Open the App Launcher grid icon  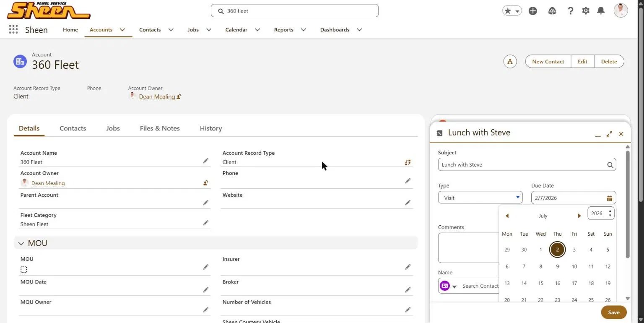[13, 29]
